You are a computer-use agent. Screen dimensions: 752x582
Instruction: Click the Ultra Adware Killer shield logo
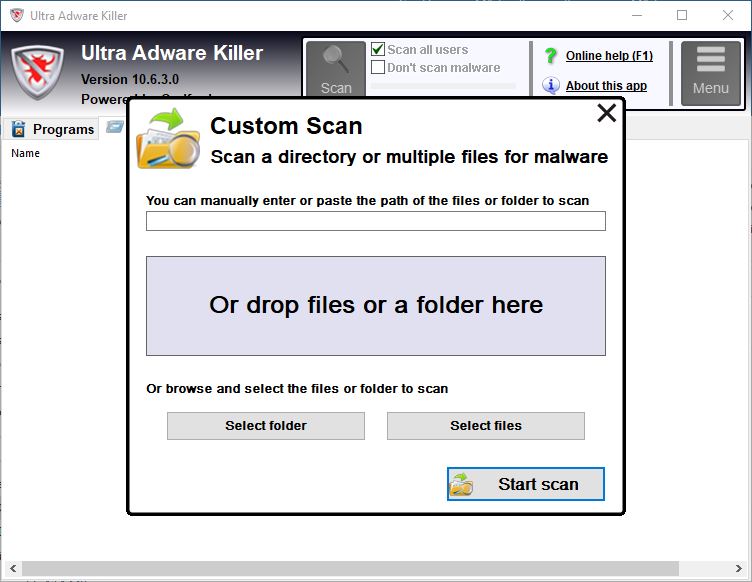point(37,72)
